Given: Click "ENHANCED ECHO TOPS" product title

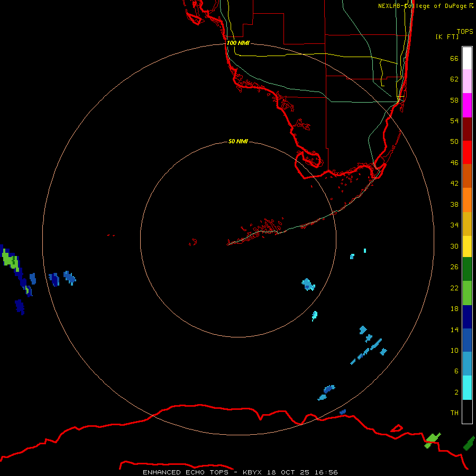Looking at the screenshot, I should click(186, 472).
